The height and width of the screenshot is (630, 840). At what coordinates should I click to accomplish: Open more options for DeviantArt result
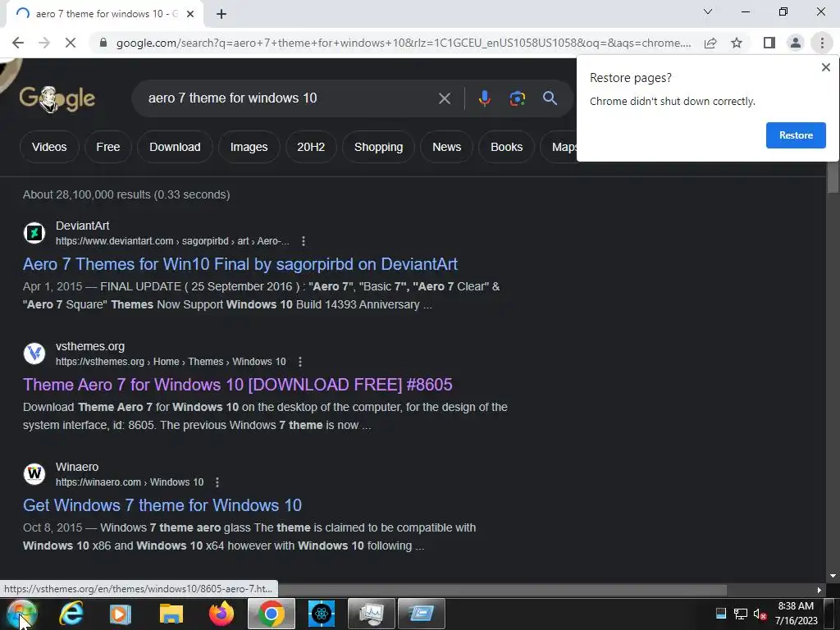304,241
